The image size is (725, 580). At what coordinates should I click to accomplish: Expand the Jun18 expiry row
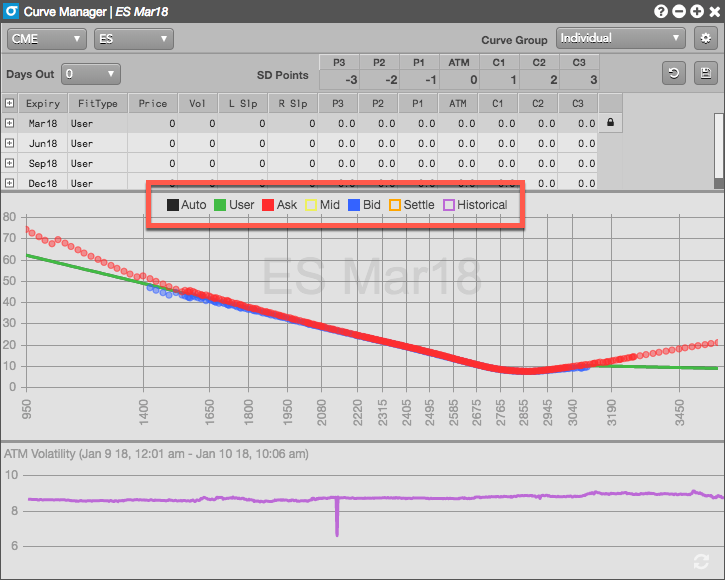(x=9, y=143)
